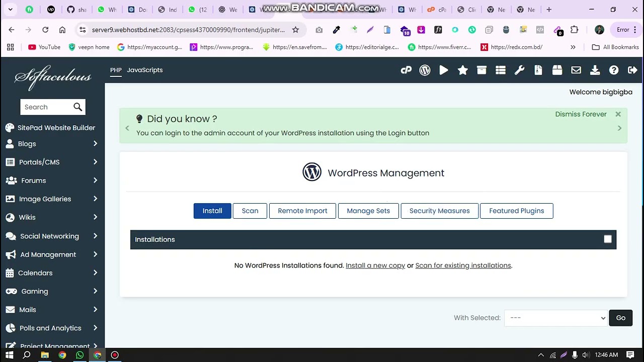Expand the Portals/CMS category arrow
The width and height of the screenshot is (644, 362).
(x=95, y=162)
